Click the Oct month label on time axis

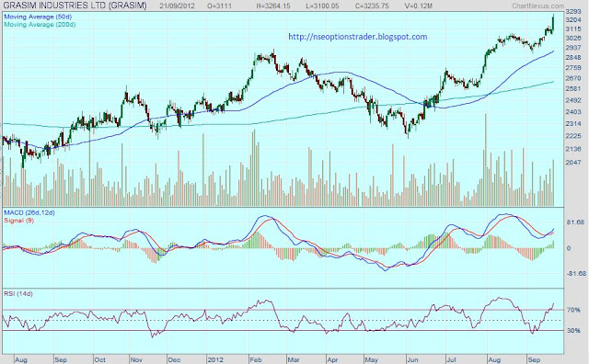(x=99, y=360)
